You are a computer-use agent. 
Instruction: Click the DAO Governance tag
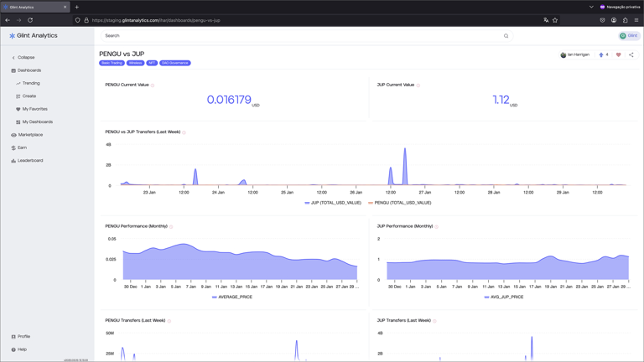coord(175,63)
